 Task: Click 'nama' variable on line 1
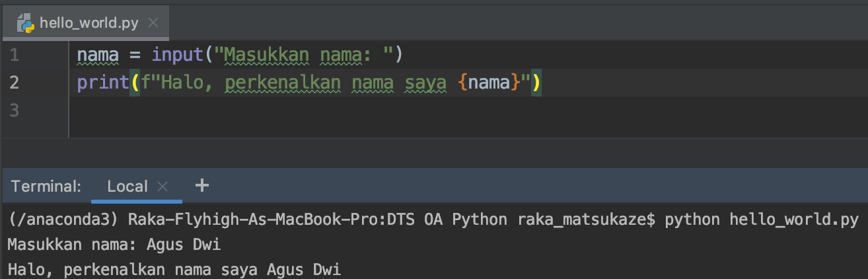pos(98,54)
